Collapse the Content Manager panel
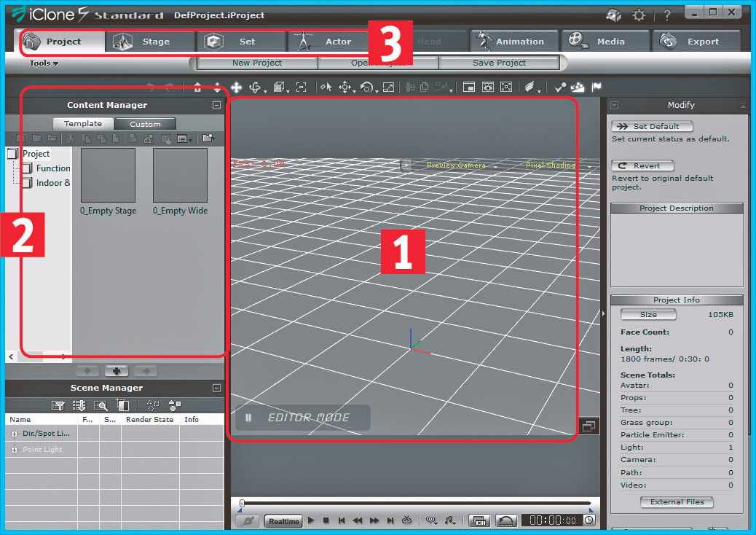Viewport: 756px width, 535px height. pos(216,105)
